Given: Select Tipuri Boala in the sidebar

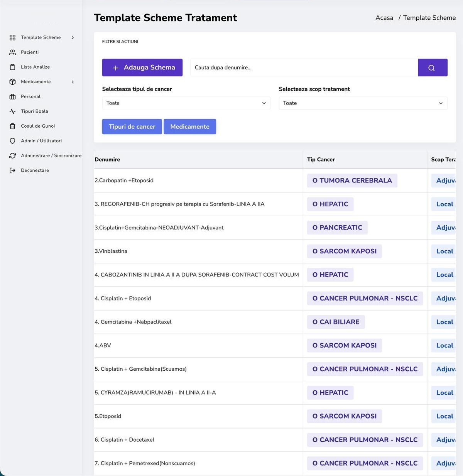Looking at the screenshot, I should pyautogui.click(x=35, y=111).
